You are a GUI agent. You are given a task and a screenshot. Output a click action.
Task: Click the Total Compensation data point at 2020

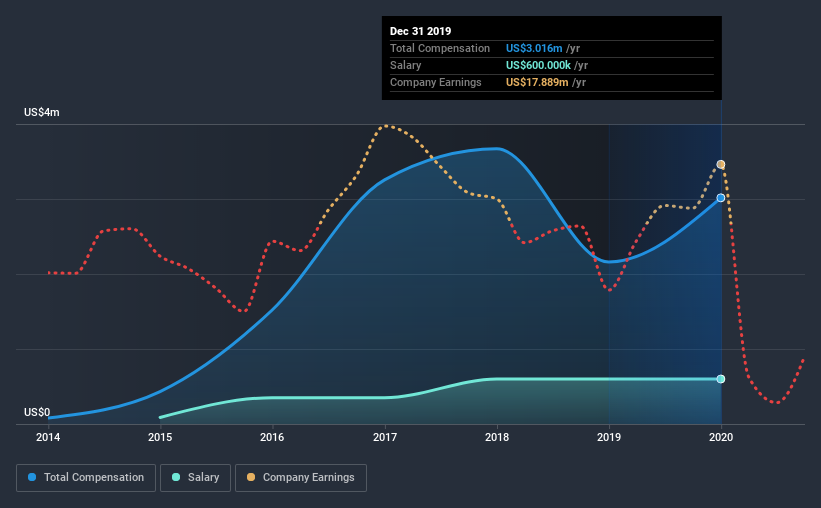pyautogui.click(x=721, y=198)
